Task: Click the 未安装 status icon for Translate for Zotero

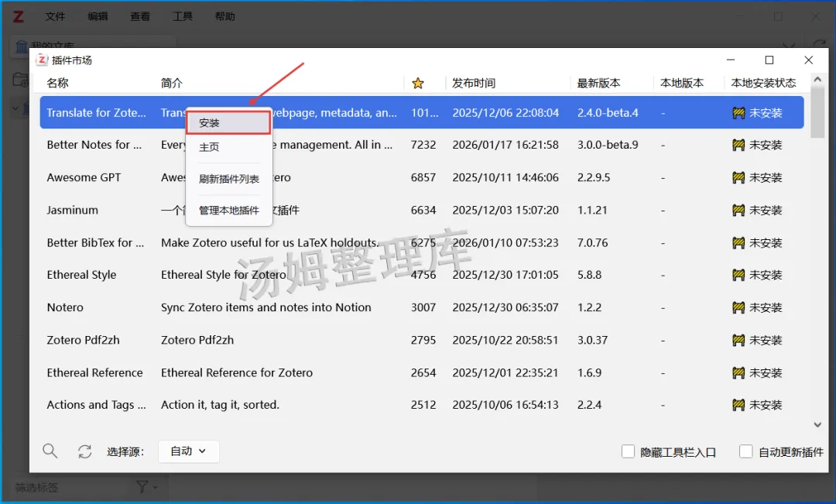Action: [738, 112]
